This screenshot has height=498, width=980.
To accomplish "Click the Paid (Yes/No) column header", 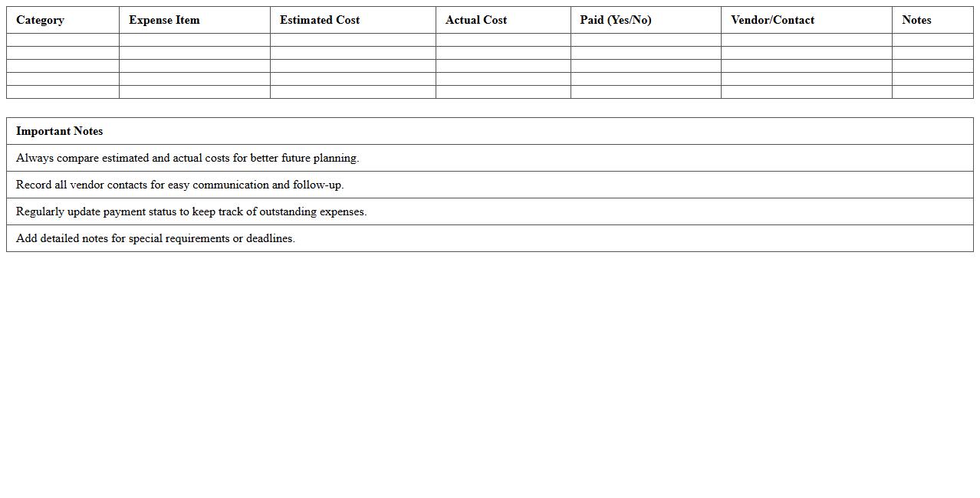I will click(616, 20).
